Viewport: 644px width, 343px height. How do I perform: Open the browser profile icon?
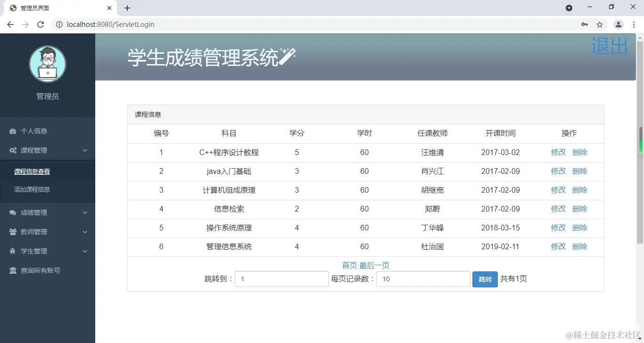[619, 24]
